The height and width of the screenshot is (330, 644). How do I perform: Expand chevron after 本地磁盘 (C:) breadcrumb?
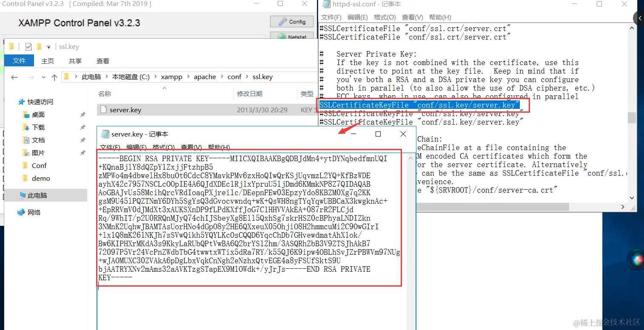click(155, 77)
